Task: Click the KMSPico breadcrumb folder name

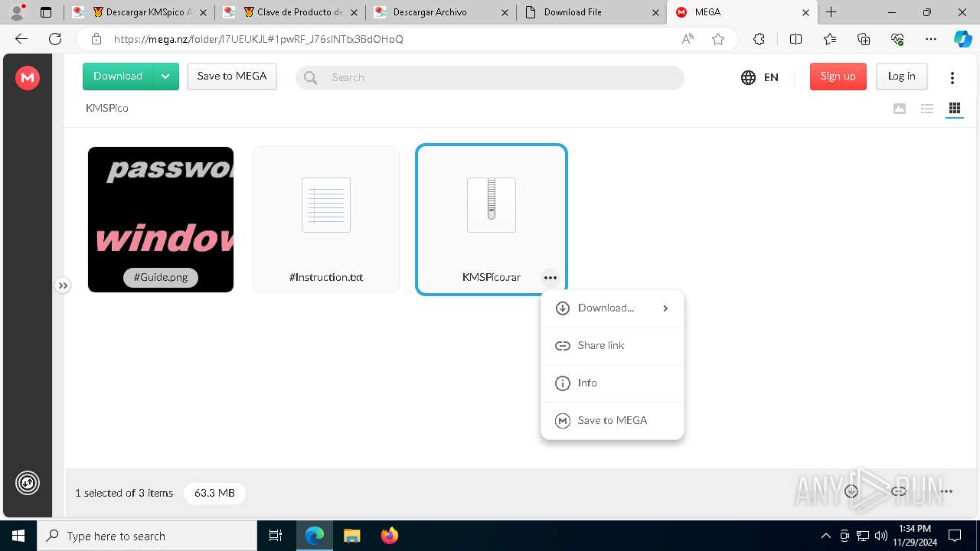Action: (107, 108)
